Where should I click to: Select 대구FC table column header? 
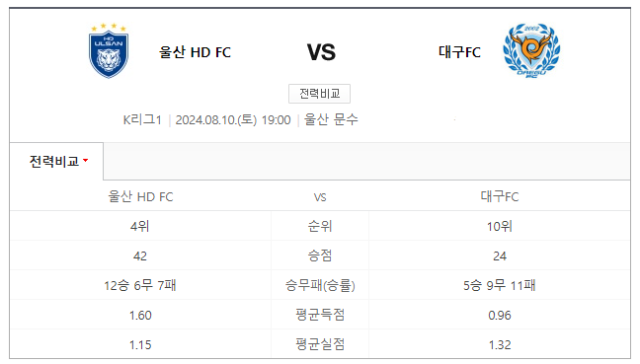[x=500, y=197]
